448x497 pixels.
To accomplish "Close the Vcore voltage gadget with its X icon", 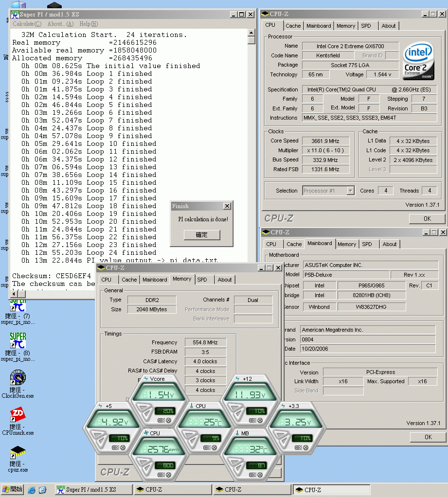I will [x=169, y=420].
